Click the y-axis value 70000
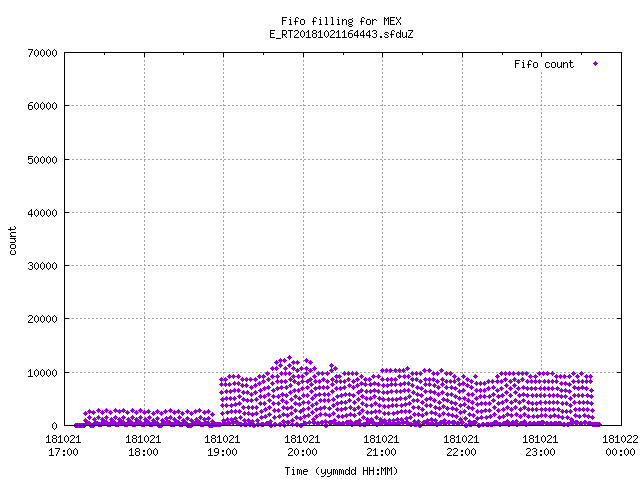 tap(42, 53)
